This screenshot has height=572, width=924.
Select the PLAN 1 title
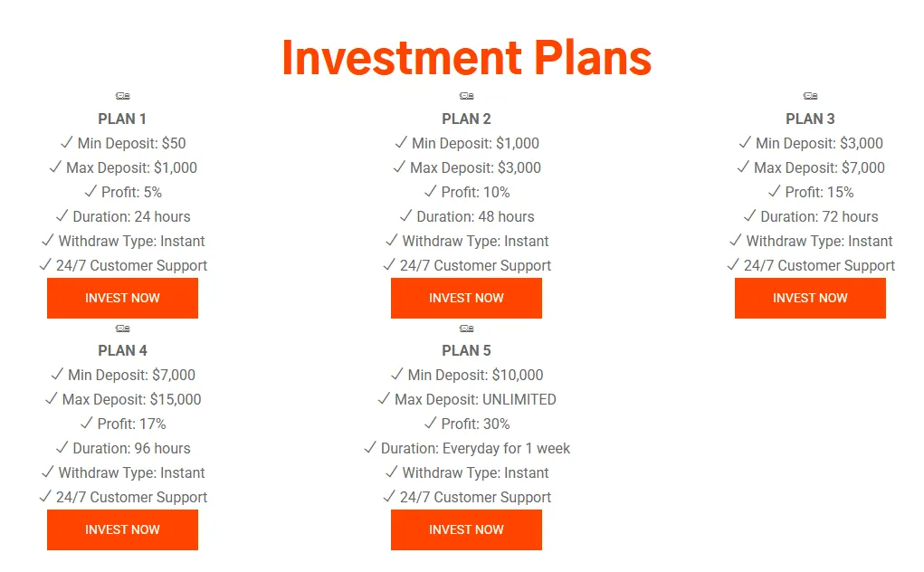122,119
